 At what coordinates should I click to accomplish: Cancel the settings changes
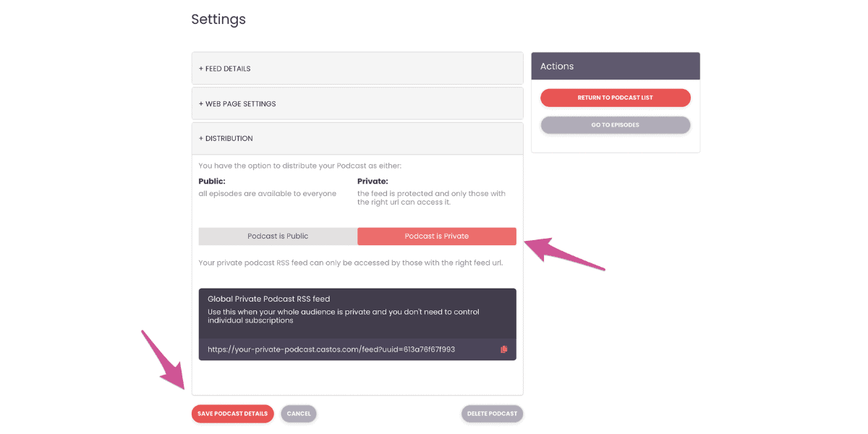tap(299, 414)
